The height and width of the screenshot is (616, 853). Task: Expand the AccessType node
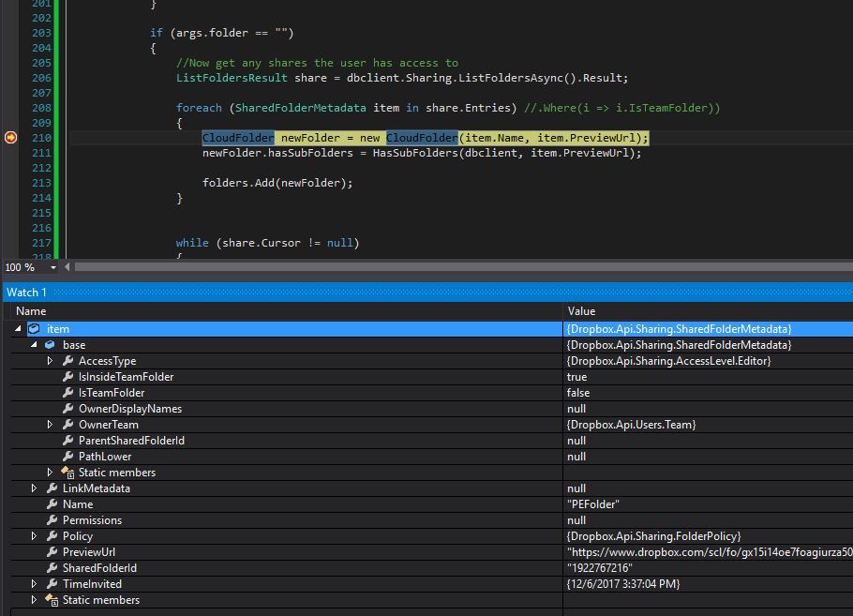pos(51,361)
